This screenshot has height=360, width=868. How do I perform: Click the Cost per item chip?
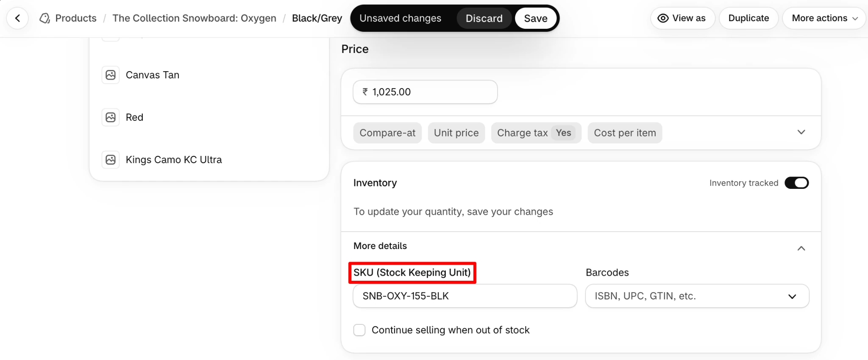625,133
